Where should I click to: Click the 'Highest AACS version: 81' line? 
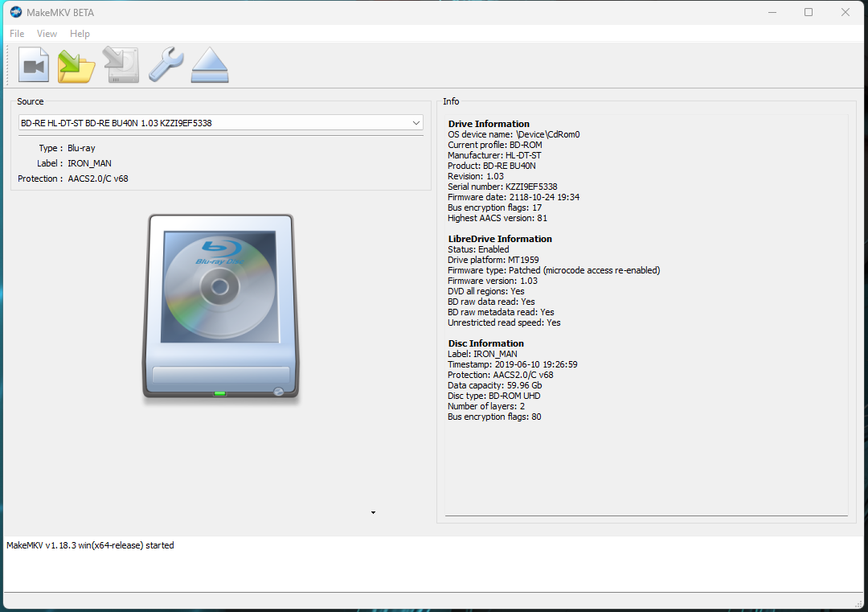point(497,219)
